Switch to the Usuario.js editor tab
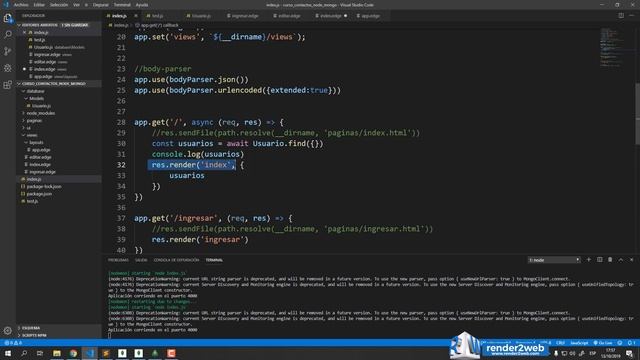640x360 pixels. (202, 16)
